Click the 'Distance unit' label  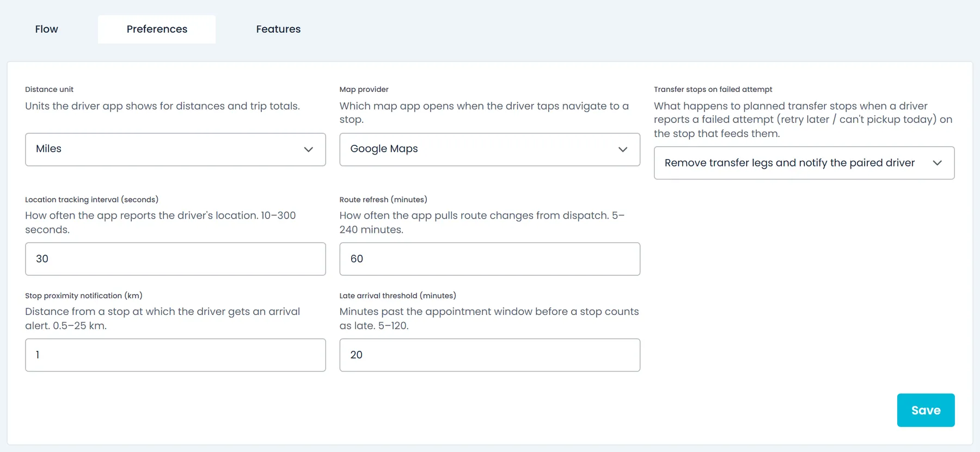click(x=49, y=89)
